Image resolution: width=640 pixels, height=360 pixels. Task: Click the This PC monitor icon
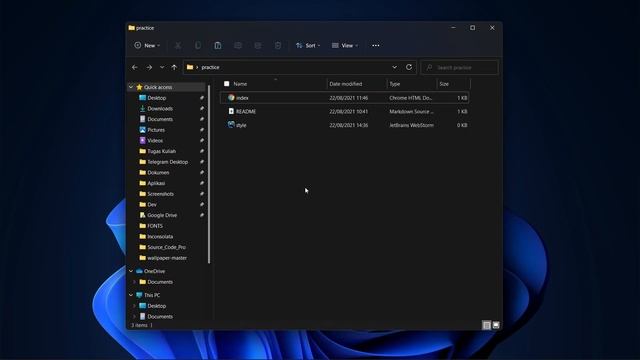tap(139, 295)
